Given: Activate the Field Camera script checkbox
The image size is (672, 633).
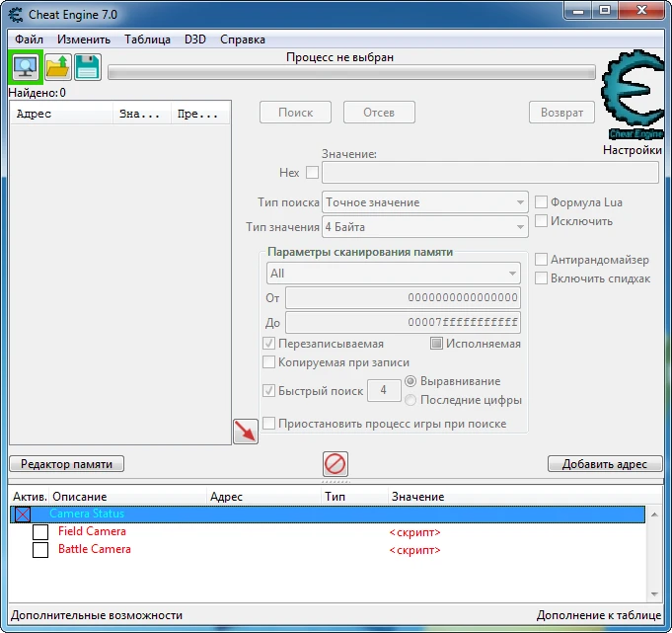Looking at the screenshot, I should point(40,532).
